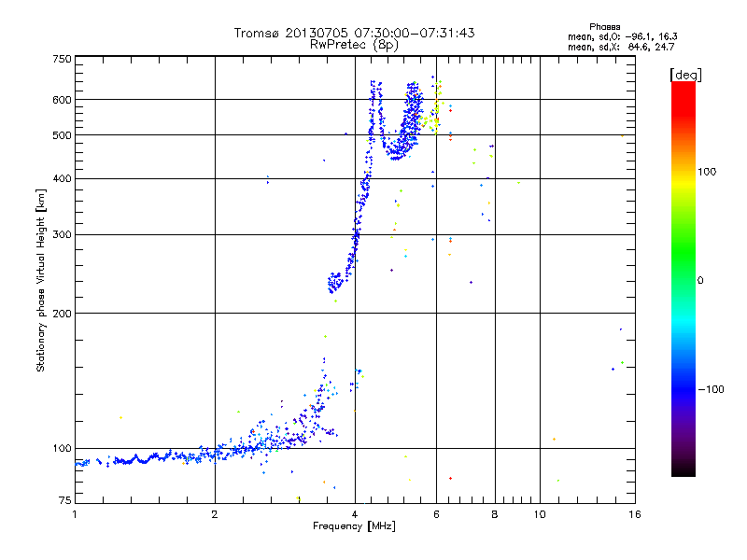Click the x-axis tick label '16'
747x560 pixels.
(635, 514)
